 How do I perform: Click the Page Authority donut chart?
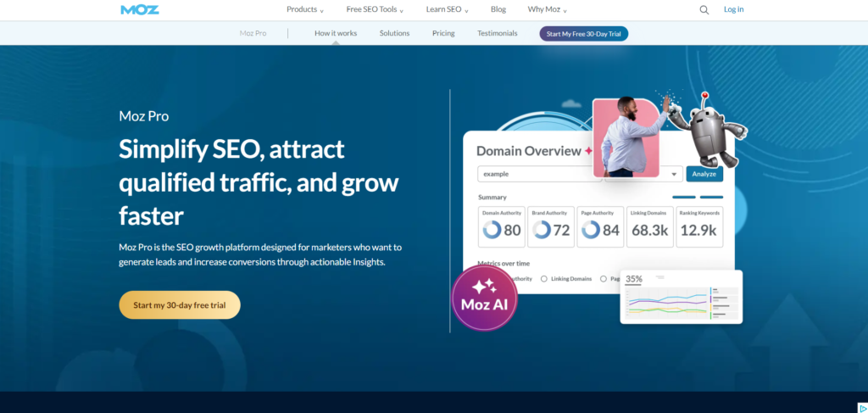tap(591, 230)
